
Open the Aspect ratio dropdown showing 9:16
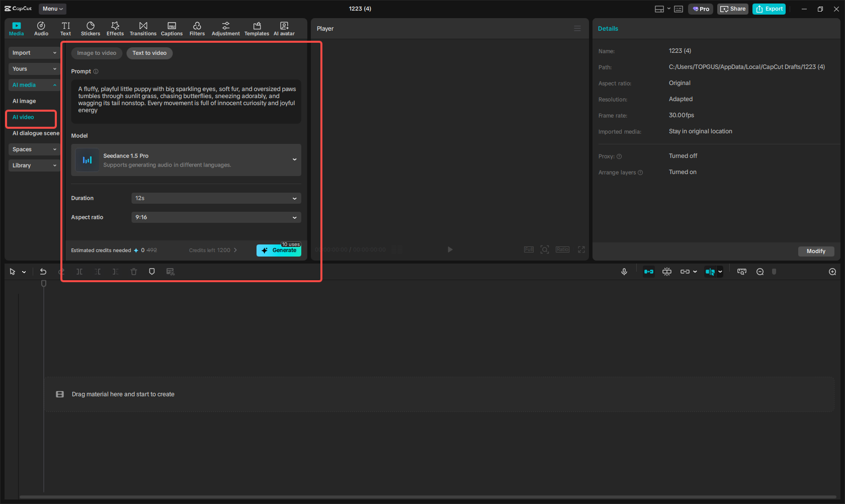[x=216, y=217]
